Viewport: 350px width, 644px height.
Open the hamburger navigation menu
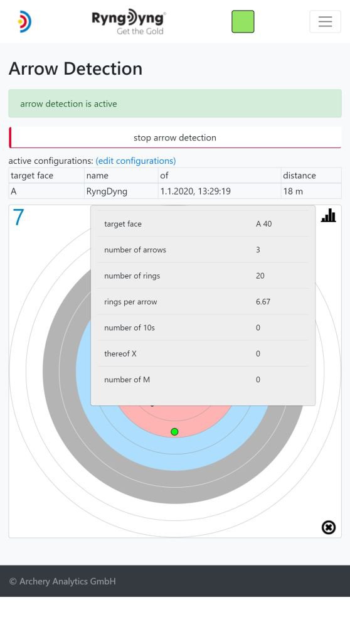coord(325,21)
